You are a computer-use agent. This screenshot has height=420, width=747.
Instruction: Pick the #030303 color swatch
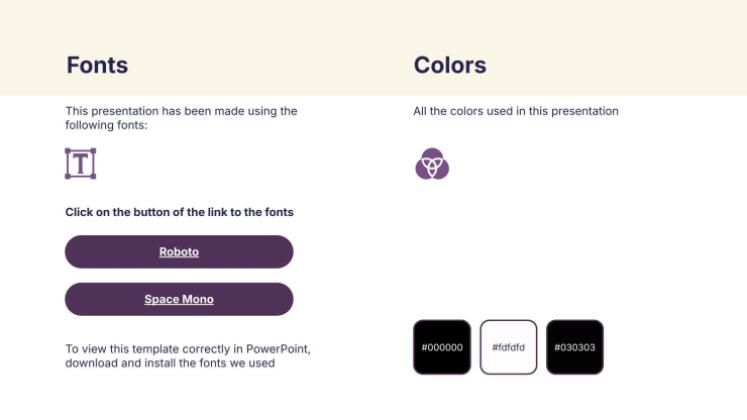click(574, 347)
